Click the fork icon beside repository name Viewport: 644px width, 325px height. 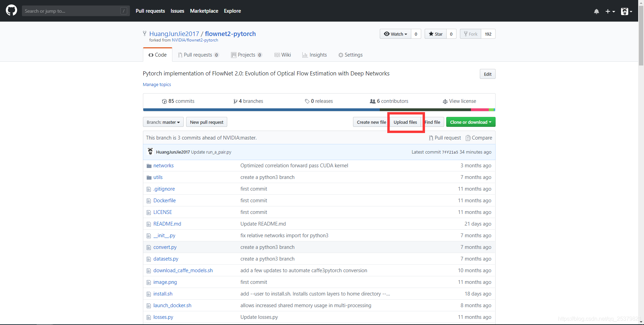(x=145, y=33)
